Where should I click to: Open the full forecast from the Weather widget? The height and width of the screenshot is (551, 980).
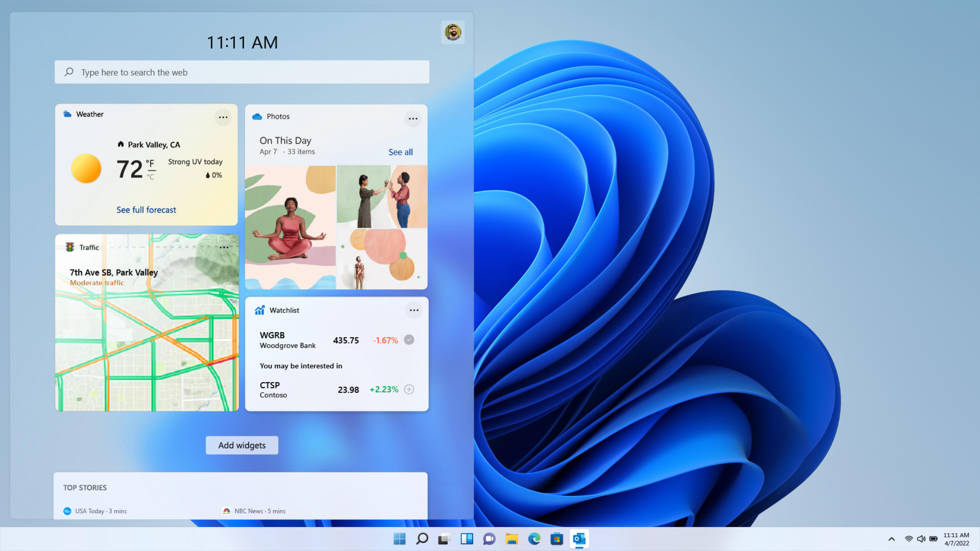pyautogui.click(x=146, y=210)
